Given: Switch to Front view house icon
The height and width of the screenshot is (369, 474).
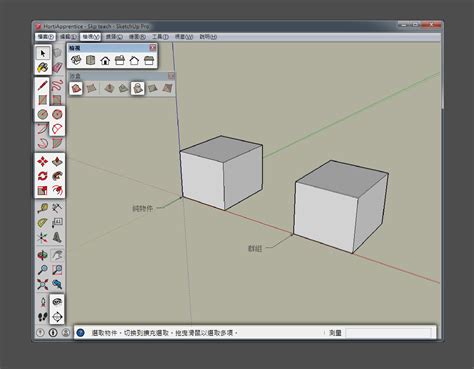Looking at the screenshot, I should [x=105, y=60].
